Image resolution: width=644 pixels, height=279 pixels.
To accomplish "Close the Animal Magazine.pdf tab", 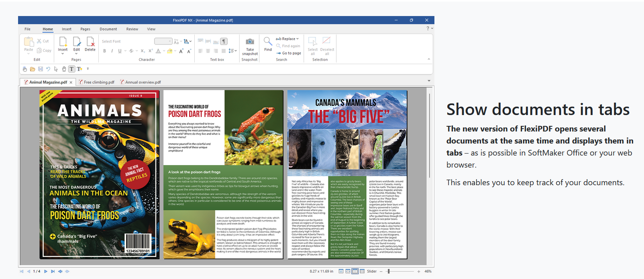I will click(x=71, y=82).
